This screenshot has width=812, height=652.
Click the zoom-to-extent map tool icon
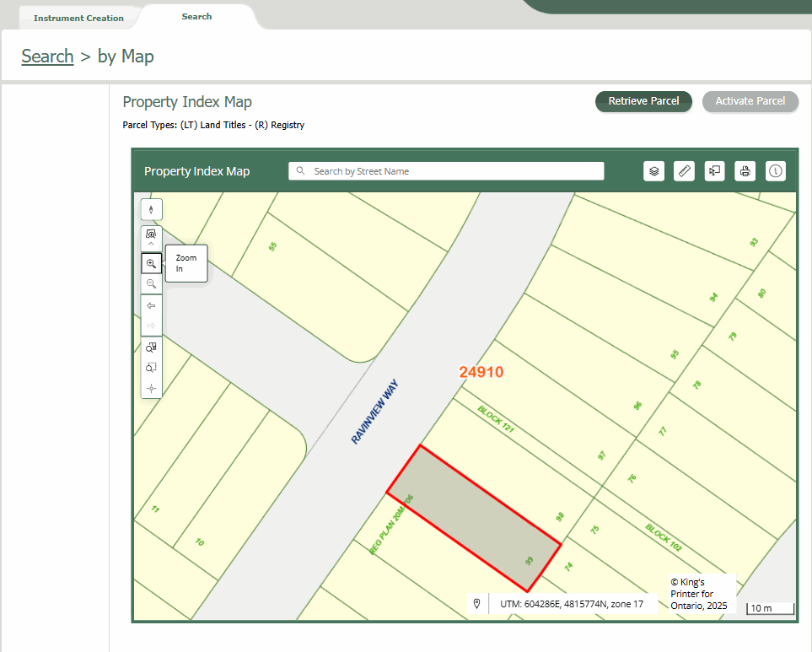click(x=151, y=234)
